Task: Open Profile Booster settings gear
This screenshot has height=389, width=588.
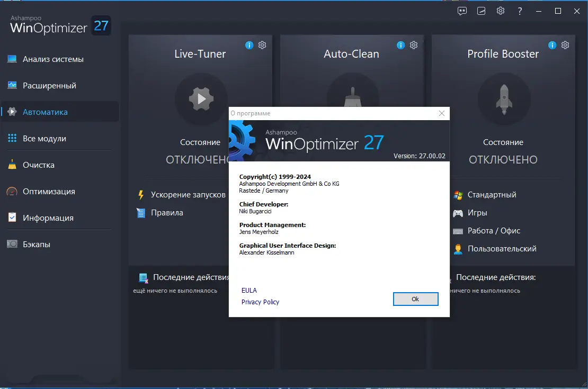Action: pyautogui.click(x=565, y=45)
